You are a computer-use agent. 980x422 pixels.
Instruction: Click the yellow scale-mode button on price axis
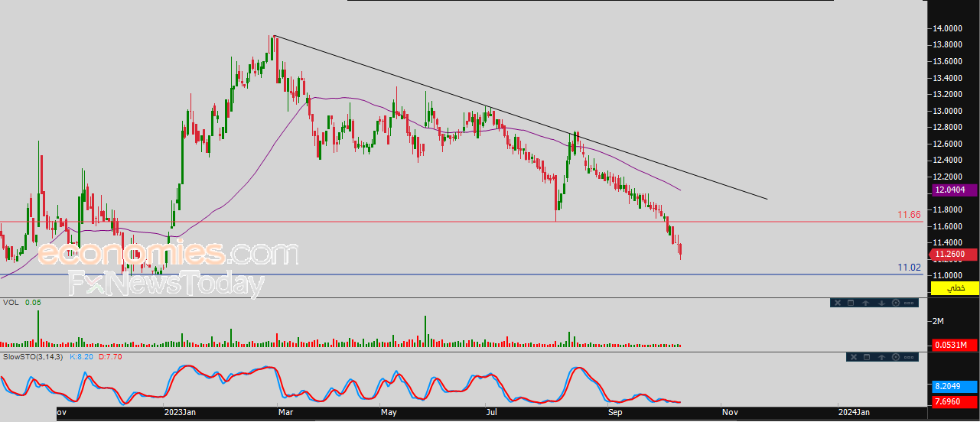click(956, 287)
